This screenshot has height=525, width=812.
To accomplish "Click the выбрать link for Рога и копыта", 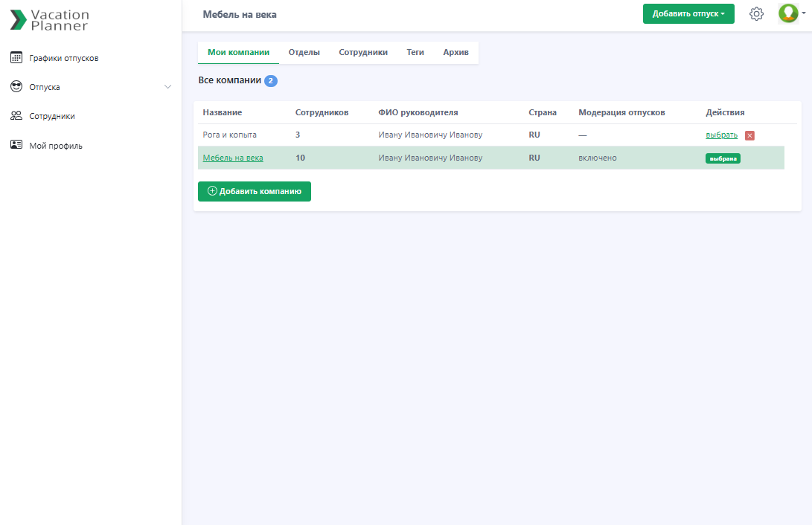I will (721, 135).
